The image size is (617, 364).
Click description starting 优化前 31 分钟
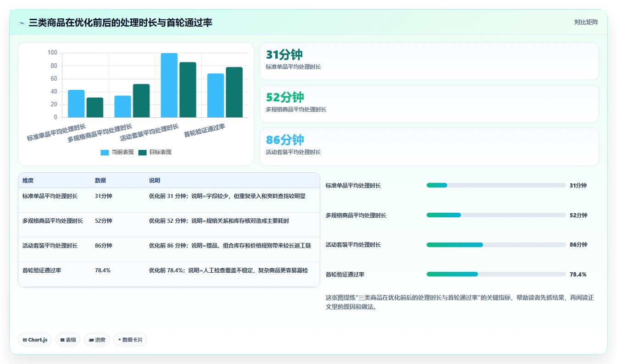point(227,196)
